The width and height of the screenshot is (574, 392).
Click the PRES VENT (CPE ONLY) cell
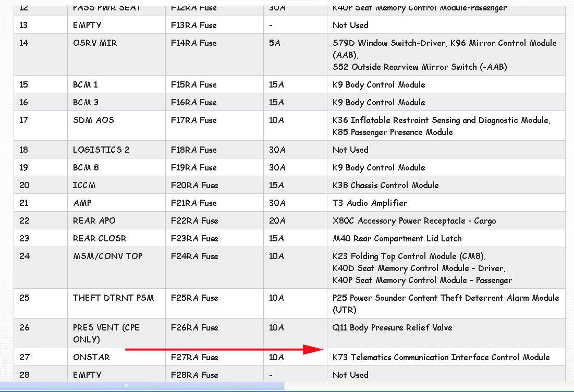click(x=106, y=333)
